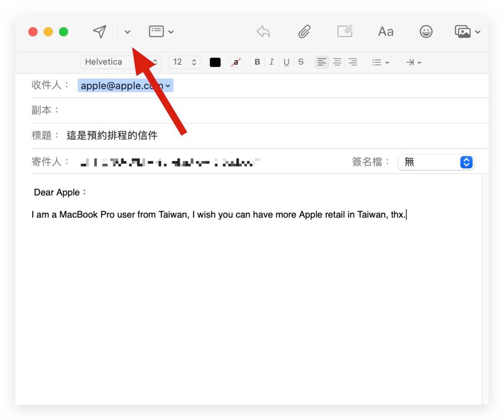Toggle underline text formatting
Viewport: 504px width, 420px height.
(x=286, y=62)
